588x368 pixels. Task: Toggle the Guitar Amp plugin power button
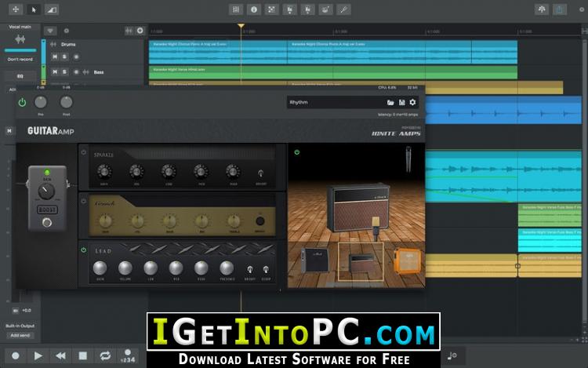coord(22,103)
